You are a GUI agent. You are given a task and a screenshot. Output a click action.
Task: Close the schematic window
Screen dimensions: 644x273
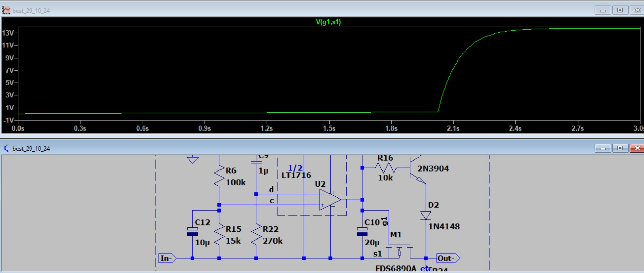(637, 148)
